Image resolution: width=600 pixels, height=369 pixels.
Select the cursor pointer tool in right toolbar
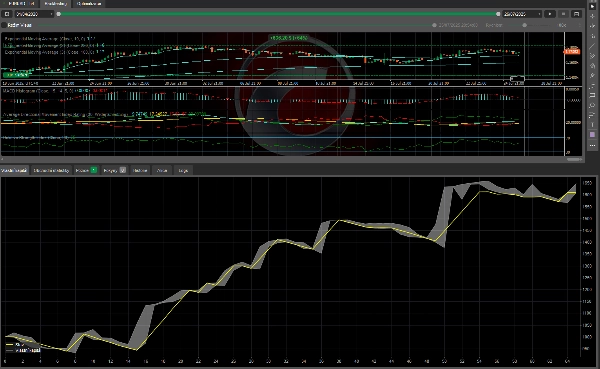tap(592, 6)
